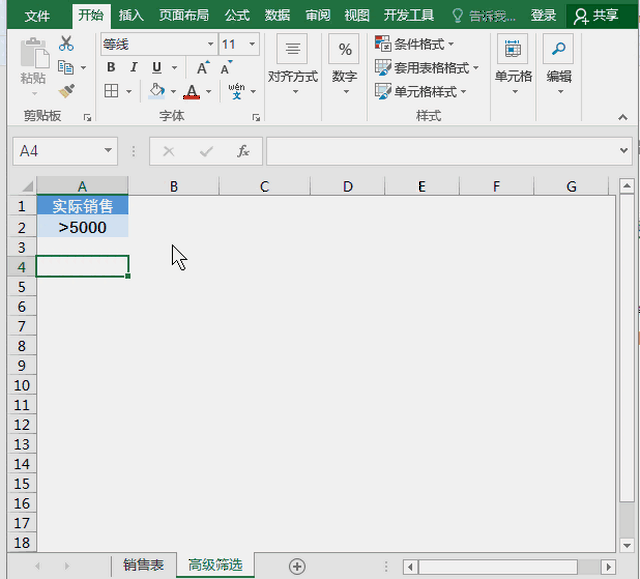
Task: Open clipboard pane launcher in 剪贴板 group
Action: [x=87, y=118]
